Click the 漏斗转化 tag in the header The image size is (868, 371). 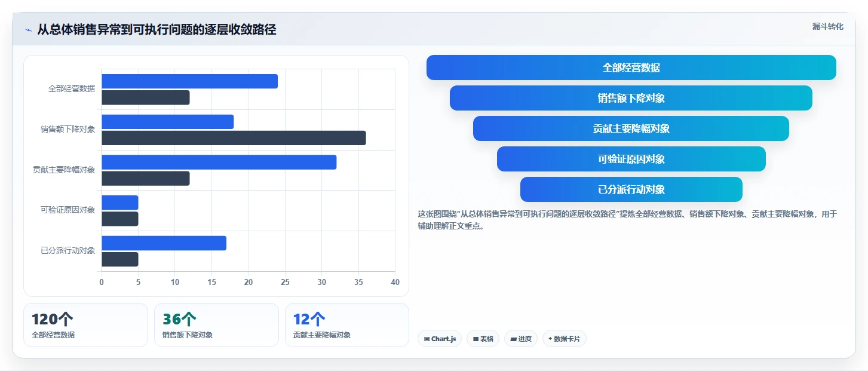[x=827, y=26]
